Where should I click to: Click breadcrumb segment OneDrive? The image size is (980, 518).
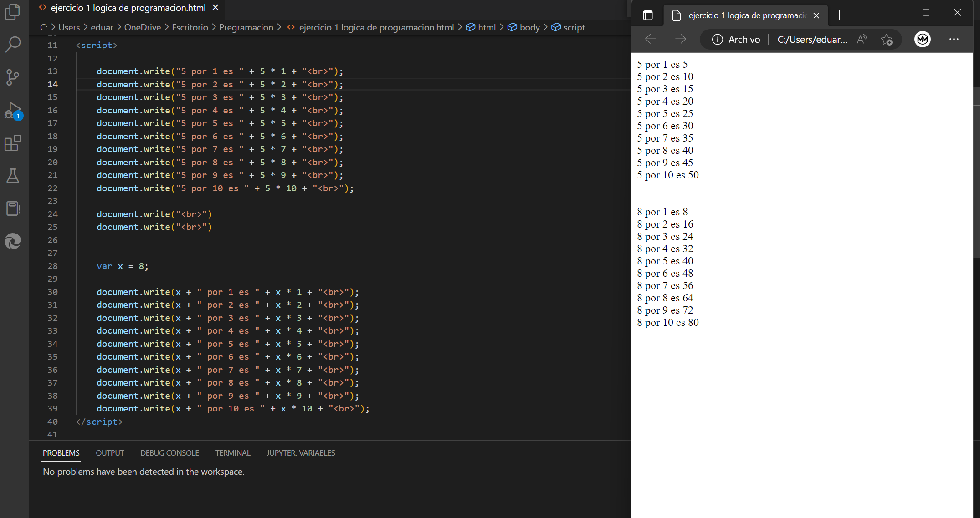click(143, 27)
